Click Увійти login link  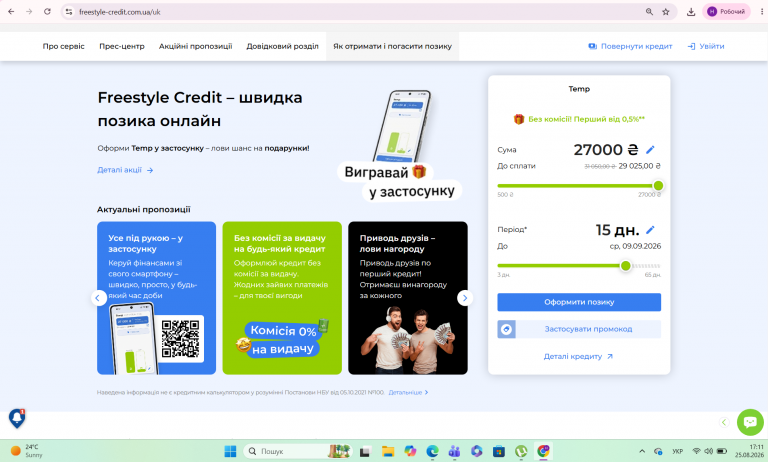(x=706, y=47)
